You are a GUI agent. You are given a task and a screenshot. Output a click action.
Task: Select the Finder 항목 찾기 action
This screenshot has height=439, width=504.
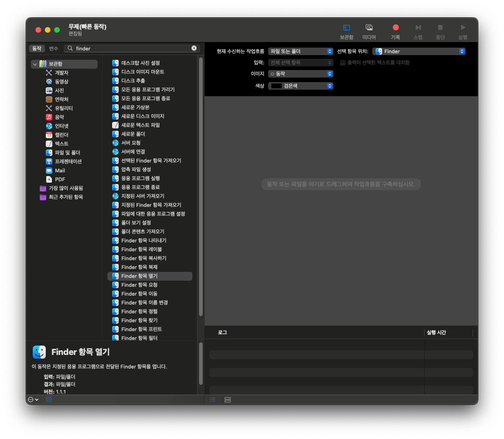pos(139,320)
